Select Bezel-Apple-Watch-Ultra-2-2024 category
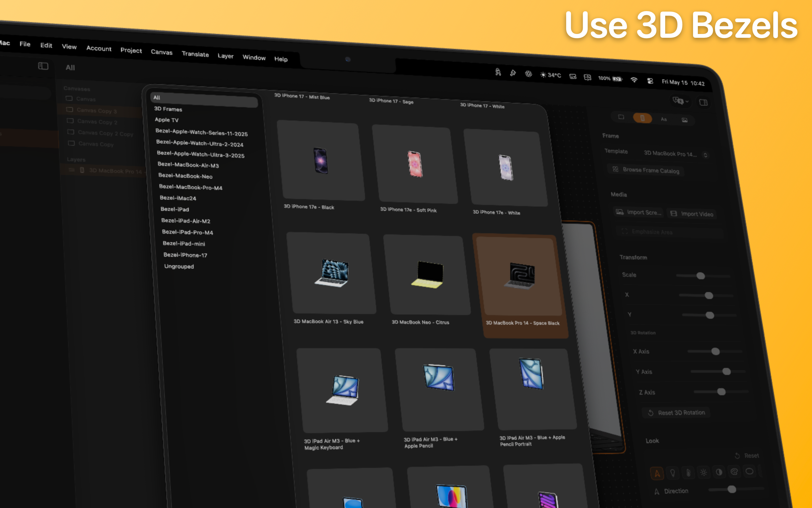This screenshot has width=812, height=508. 200,144
